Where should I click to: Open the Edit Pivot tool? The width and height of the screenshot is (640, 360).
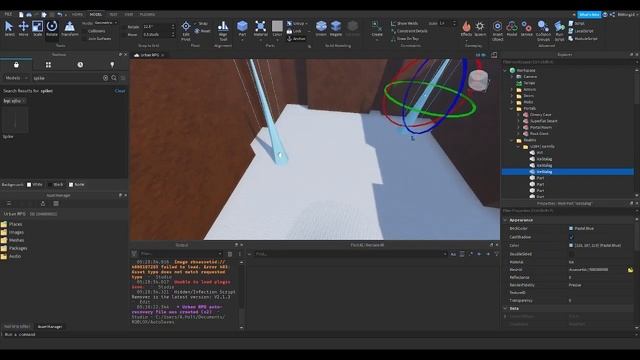pos(186,31)
